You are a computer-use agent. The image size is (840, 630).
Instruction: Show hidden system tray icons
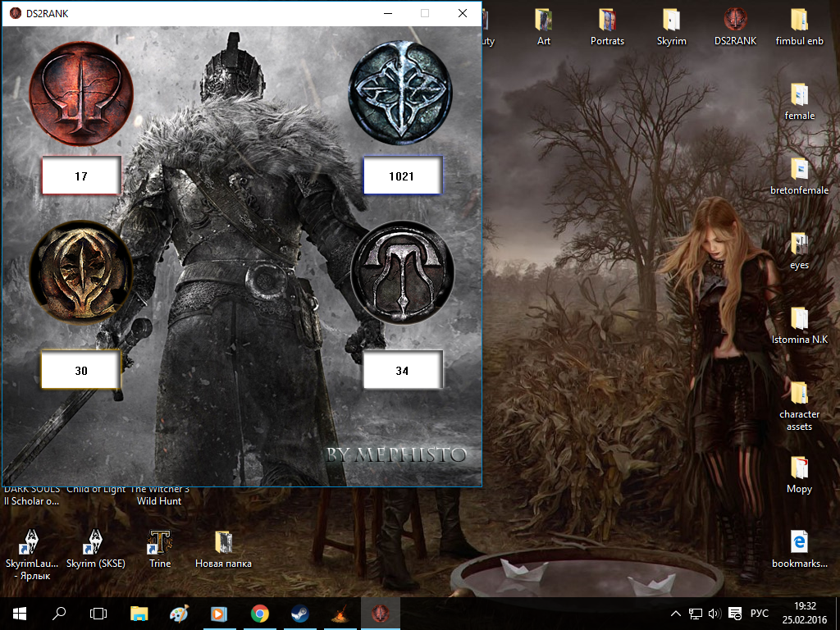(676, 614)
